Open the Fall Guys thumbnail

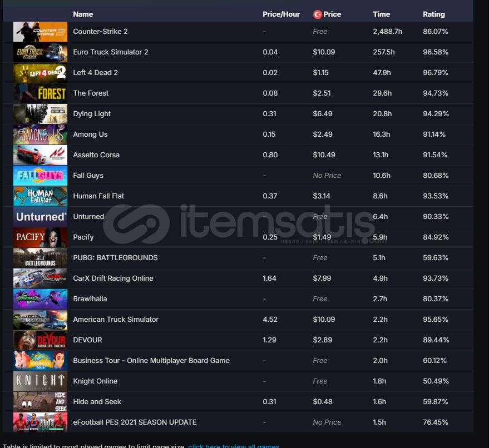click(40, 176)
